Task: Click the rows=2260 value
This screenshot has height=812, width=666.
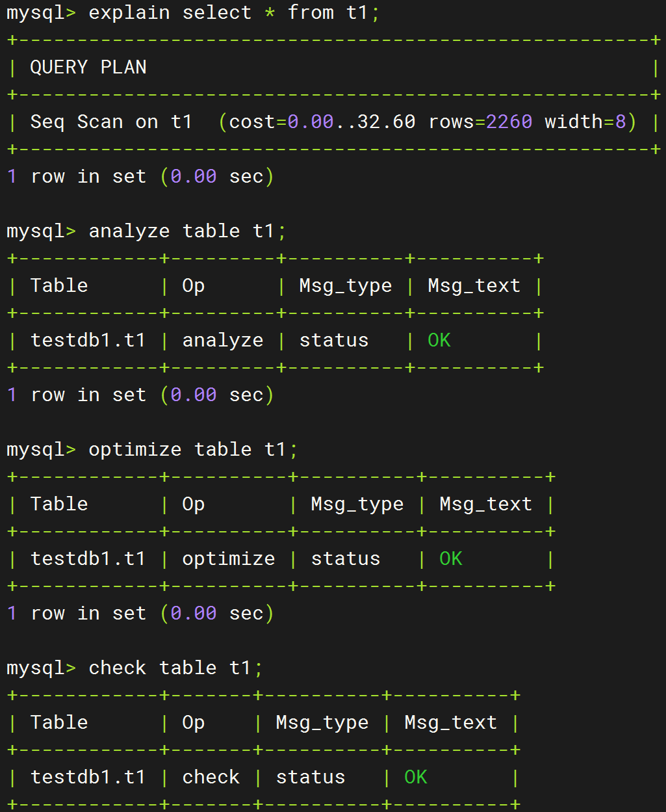Action: pos(480,122)
